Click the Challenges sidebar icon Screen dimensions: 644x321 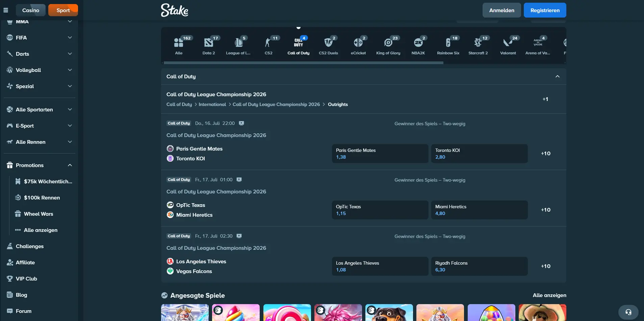[10, 246]
